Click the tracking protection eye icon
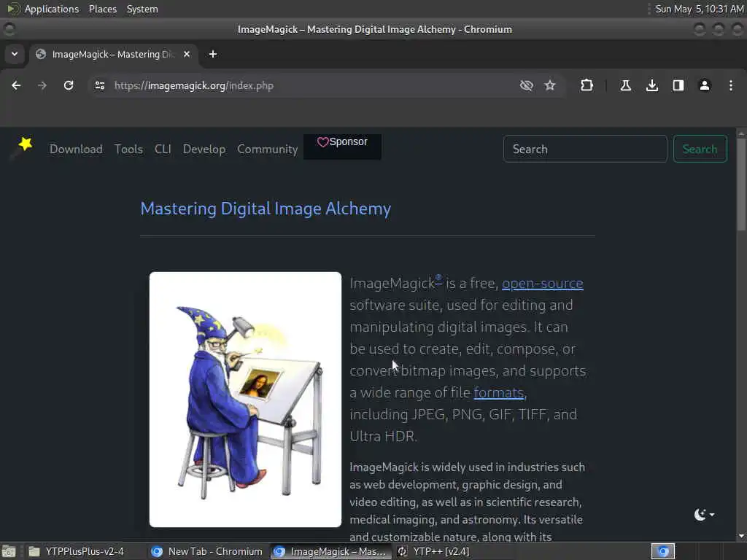 [527, 86]
